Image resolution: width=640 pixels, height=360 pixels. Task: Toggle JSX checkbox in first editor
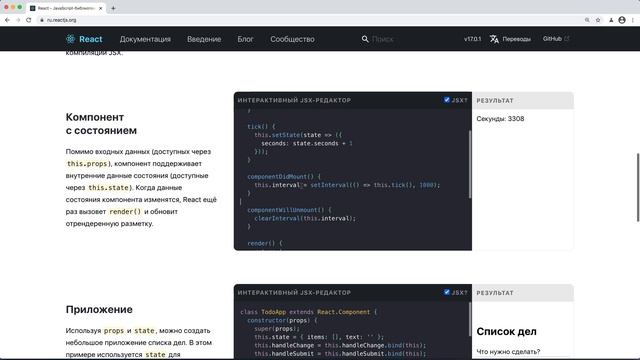(x=447, y=100)
